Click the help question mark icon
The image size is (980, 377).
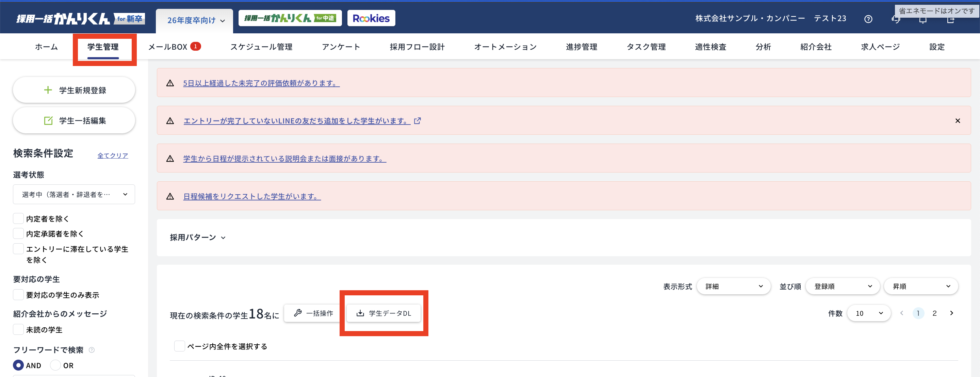point(868,19)
